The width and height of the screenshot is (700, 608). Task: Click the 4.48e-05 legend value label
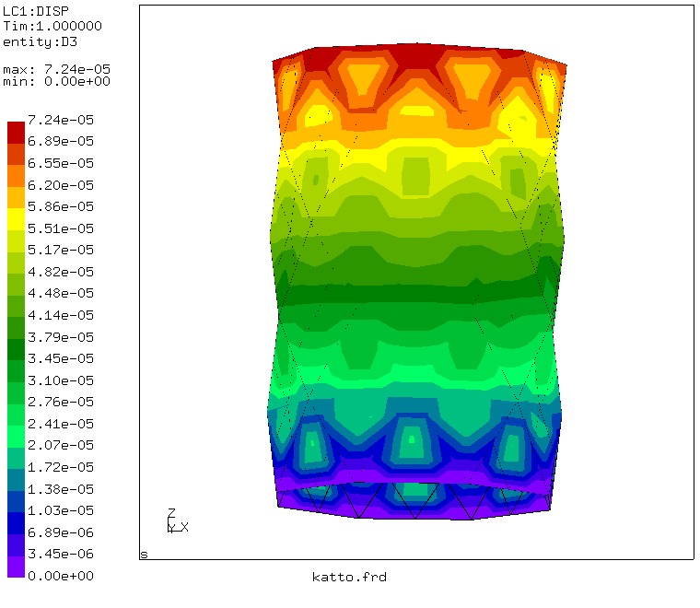pyautogui.click(x=61, y=293)
